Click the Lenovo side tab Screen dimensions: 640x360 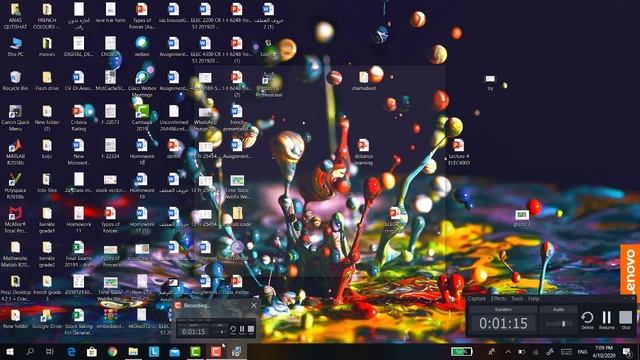click(x=630, y=269)
